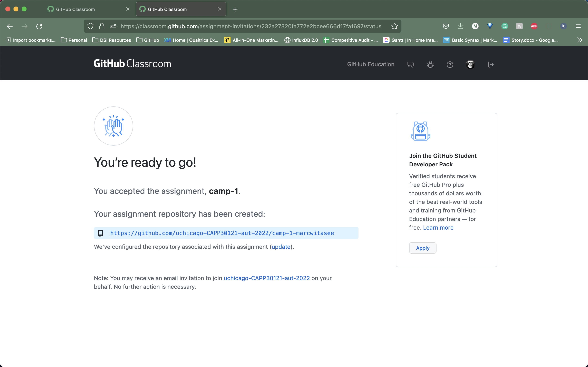Screen dimensions: 588x367
Task: Toggle the browser shield/privacy icon
Action: pyautogui.click(x=91, y=26)
